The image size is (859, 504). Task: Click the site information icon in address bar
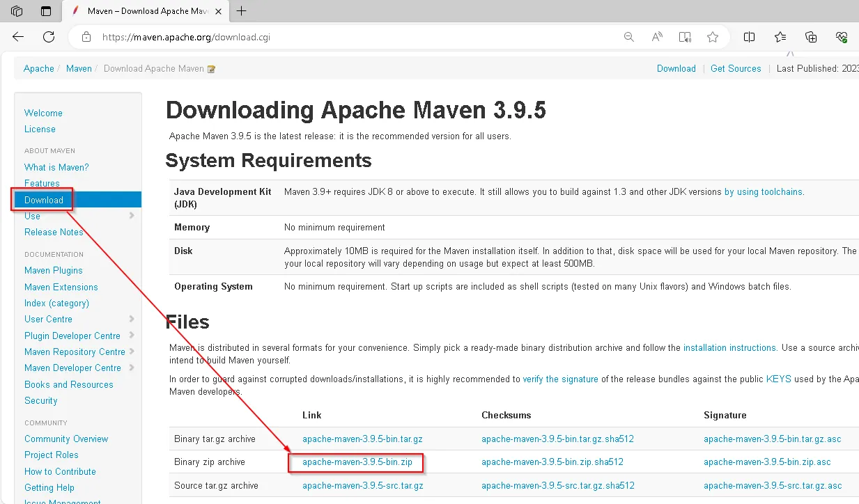tap(86, 37)
